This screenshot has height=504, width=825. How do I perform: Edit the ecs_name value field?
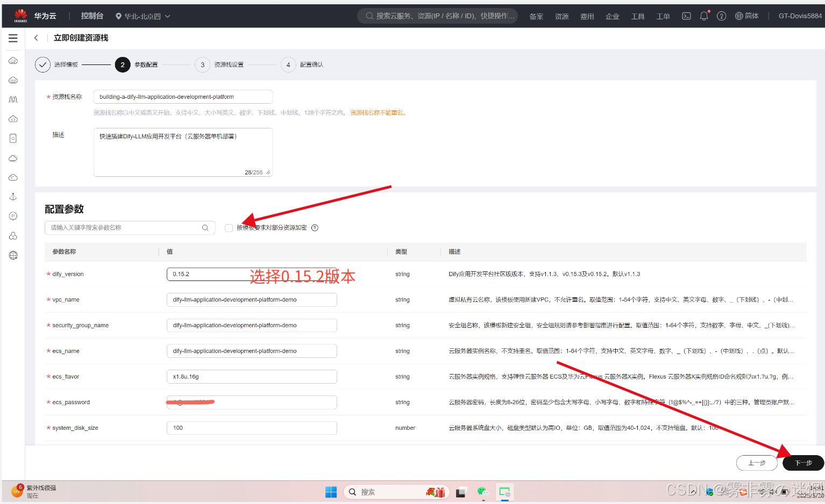[x=252, y=351]
